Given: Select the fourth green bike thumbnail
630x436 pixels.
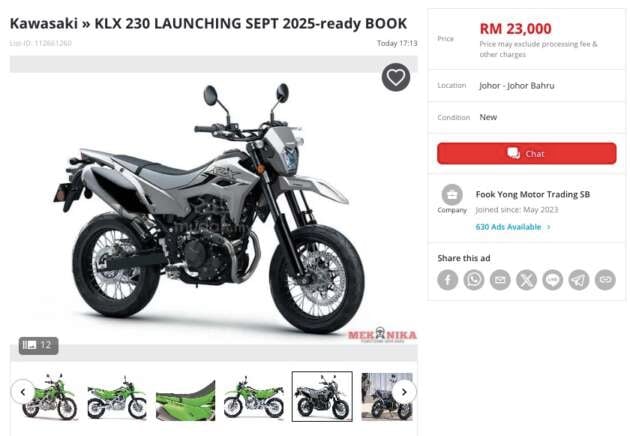Looking at the screenshot, I should click(254, 397).
